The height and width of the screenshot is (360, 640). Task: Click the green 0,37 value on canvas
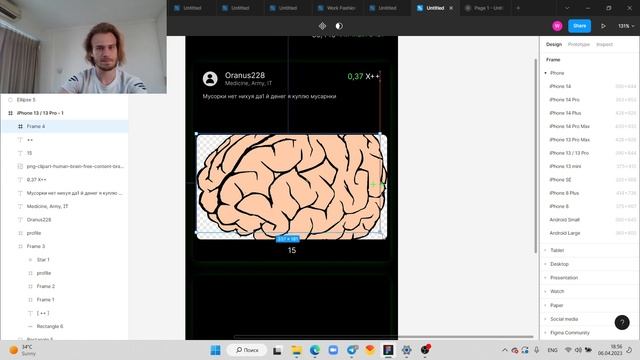pos(355,76)
